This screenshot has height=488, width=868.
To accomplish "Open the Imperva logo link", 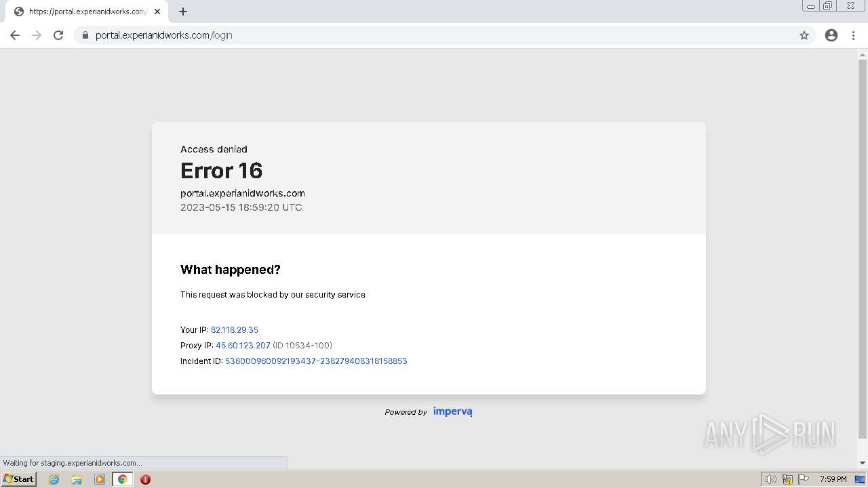I will [x=452, y=411].
